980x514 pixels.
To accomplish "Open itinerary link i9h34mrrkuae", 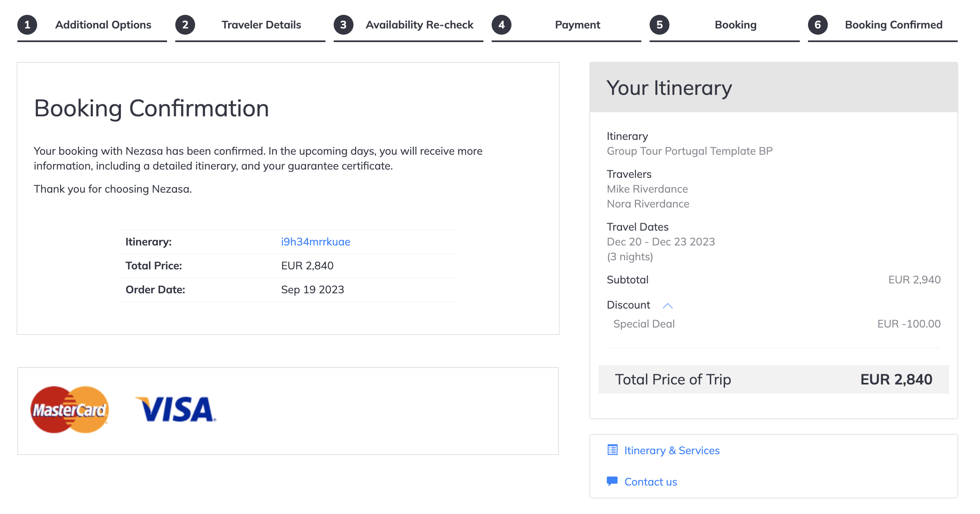I will click(316, 242).
